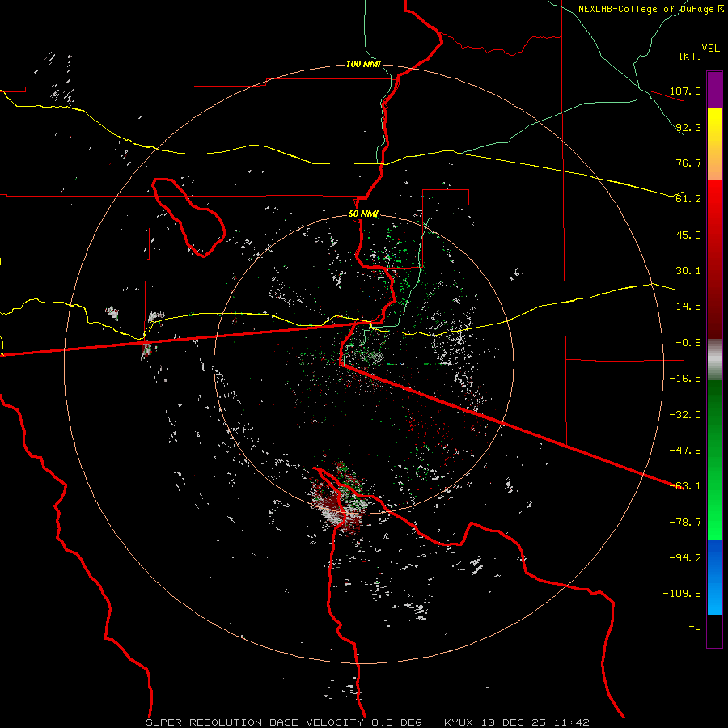The height and width of the screenshot is (728, 728).
Task: Click the -16.5 legend value
Action: pos(685,379)
